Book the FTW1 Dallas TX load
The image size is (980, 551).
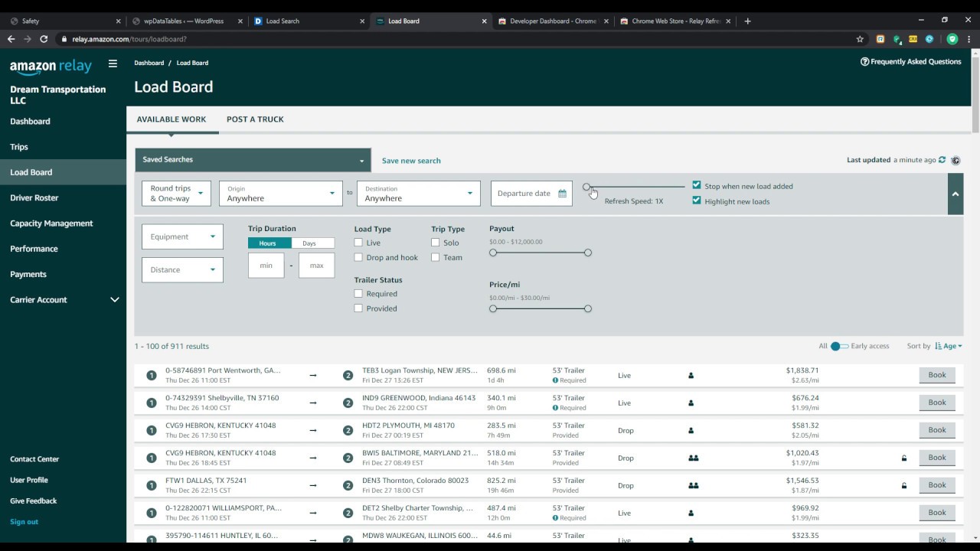point(937,485)
